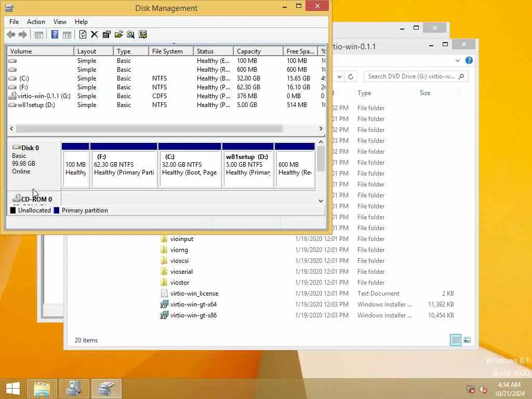532x399 pixels.
Task: Click the Explore magnifier toolbar icon
Action: tap(130, 34)
